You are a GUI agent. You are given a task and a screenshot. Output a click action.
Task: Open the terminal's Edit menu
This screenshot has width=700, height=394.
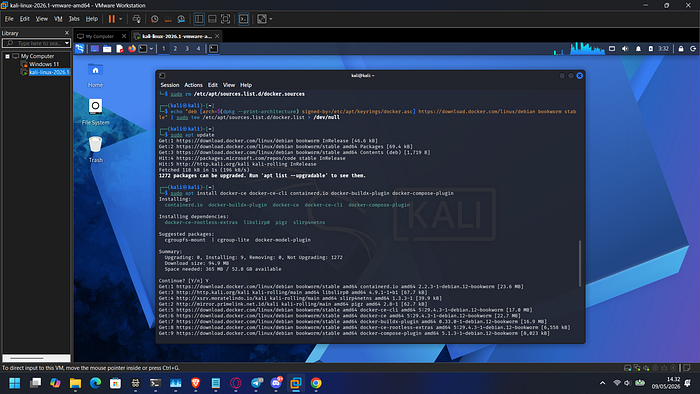coord(213,85)
